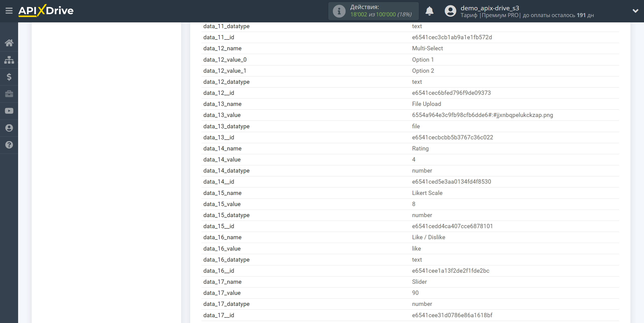
Task: Select value e6541cedd4ca407cce6878101
Action: coord(452,226)
